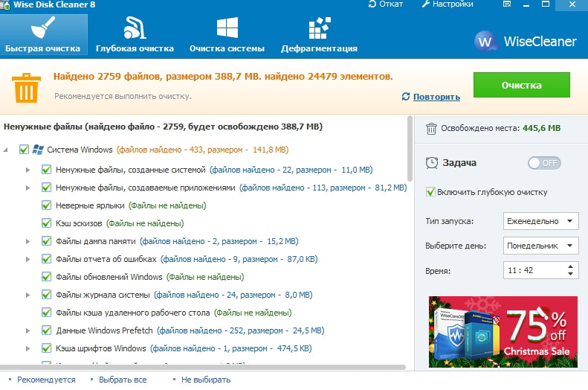The width and height of the screenshot is (588, 390).
Task: Click trash icon next to Освобождено места
Action: 431,128
